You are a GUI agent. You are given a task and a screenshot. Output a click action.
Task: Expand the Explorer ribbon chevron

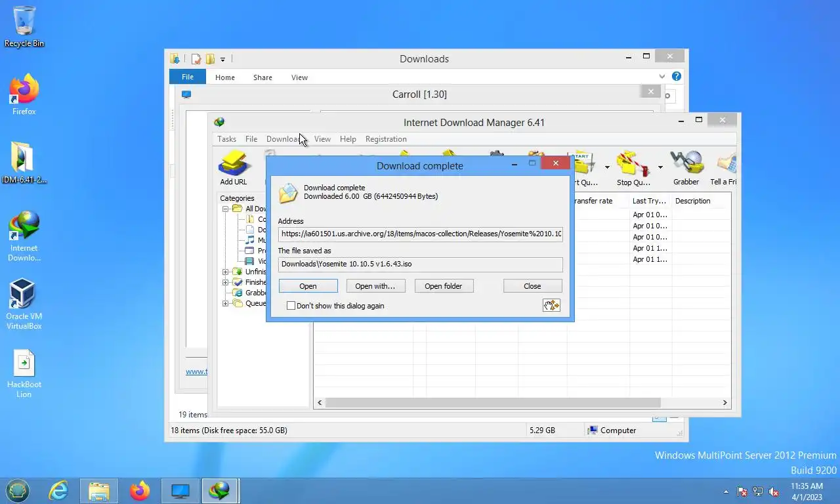pos(663,77)
